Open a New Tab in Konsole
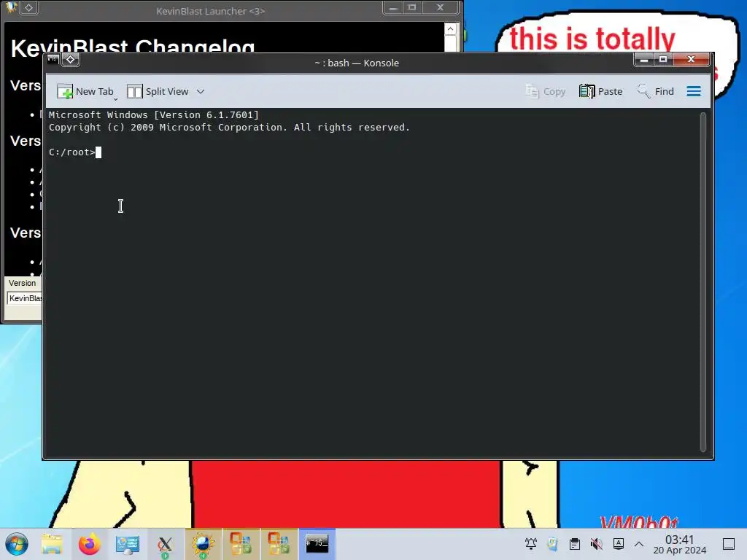Viewport: 747px width, 560px height. [85, 91]
